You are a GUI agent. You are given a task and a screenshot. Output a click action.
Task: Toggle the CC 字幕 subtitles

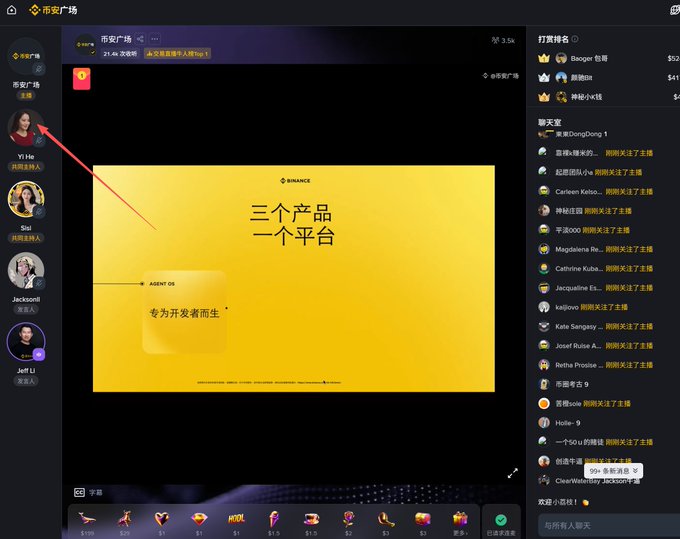coord(88,492)
